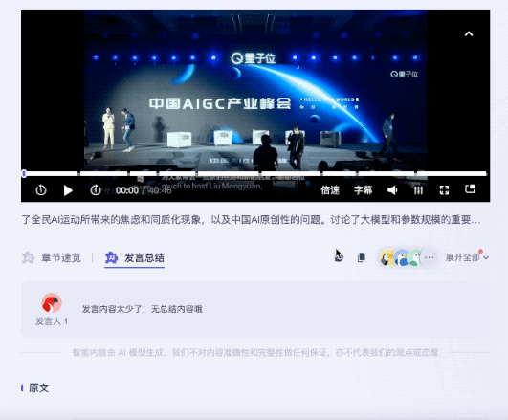Play the video
Image resolution: width=508 pixels, height=420 pixels.
[68, 190]
